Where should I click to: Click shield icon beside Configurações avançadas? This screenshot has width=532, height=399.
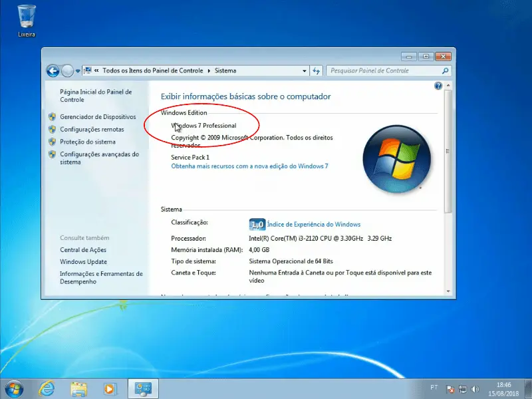[53, 154]
